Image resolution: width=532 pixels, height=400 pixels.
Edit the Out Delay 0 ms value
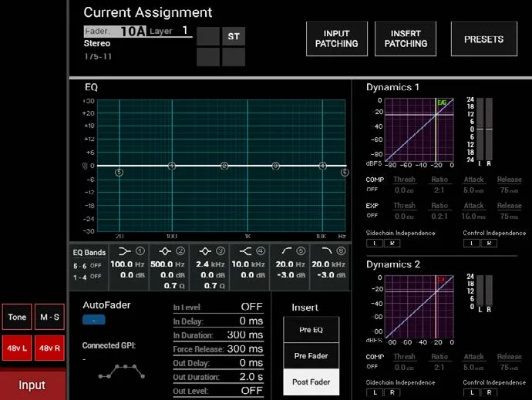pyautogui.click(x=251, y=363)
